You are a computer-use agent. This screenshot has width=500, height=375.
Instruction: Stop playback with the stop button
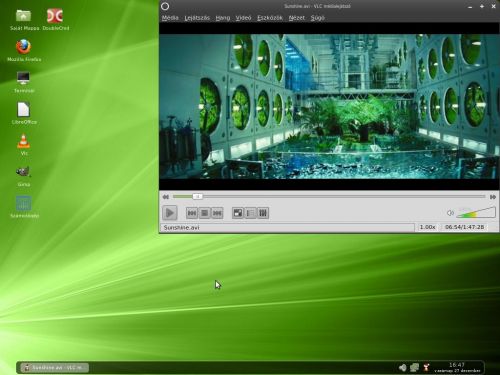click(x=204, y=213)
